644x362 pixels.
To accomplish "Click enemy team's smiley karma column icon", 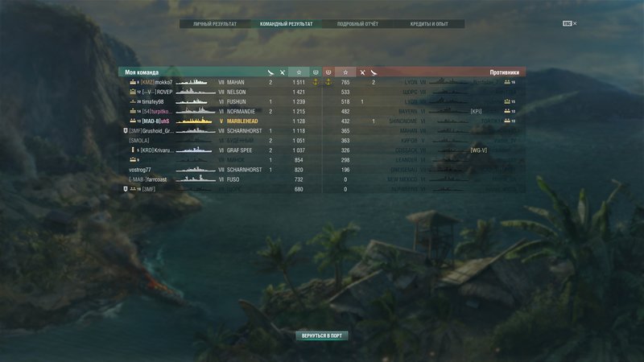I will pos(328,72).
